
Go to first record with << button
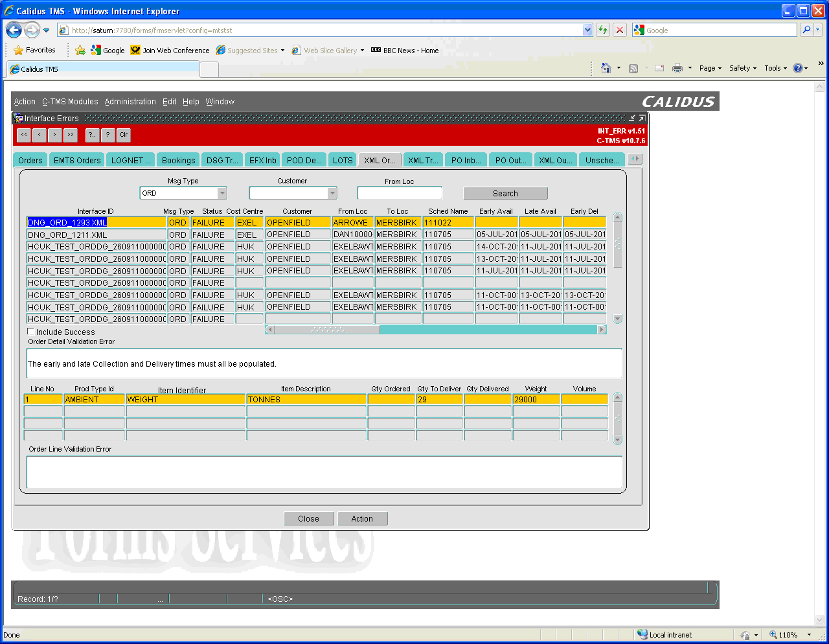coord(24,135)
